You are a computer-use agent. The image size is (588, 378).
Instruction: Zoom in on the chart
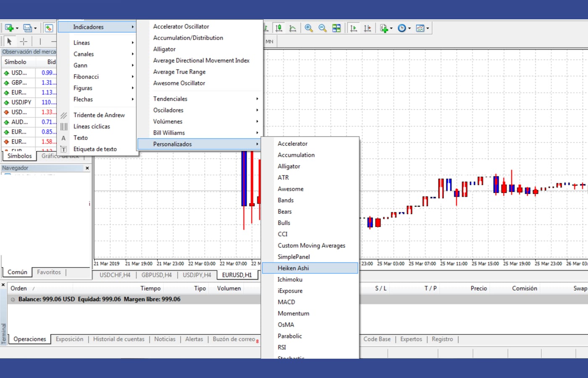tap(309, 28)
